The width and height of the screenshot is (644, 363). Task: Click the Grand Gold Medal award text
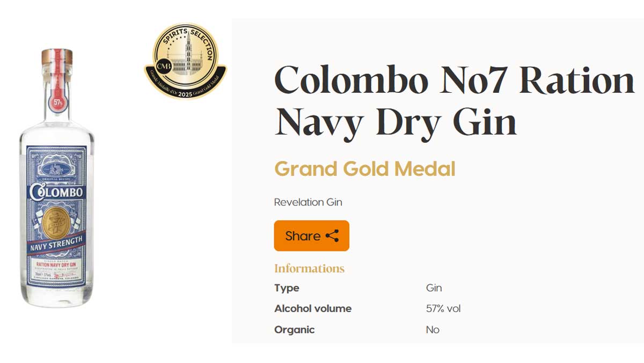coord(364,169)
